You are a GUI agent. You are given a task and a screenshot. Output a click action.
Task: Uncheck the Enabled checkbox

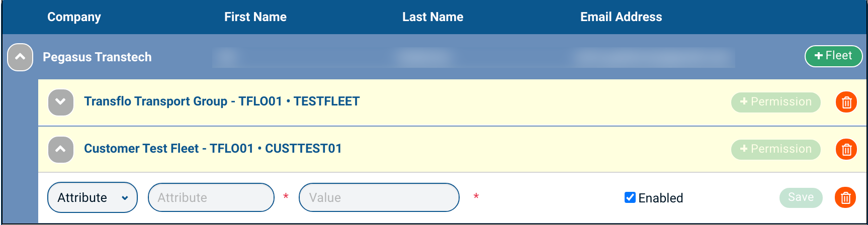pos(630,197)
